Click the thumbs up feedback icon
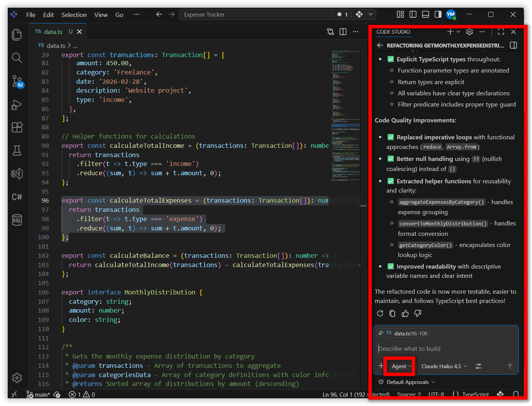532x406 pixels. (x=405, y=313)
